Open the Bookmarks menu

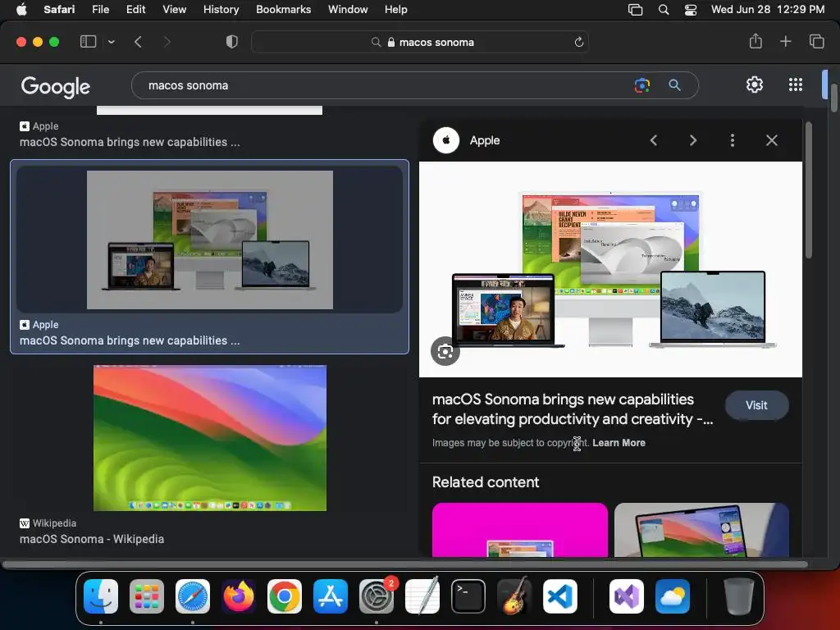(x=283, y=10)
